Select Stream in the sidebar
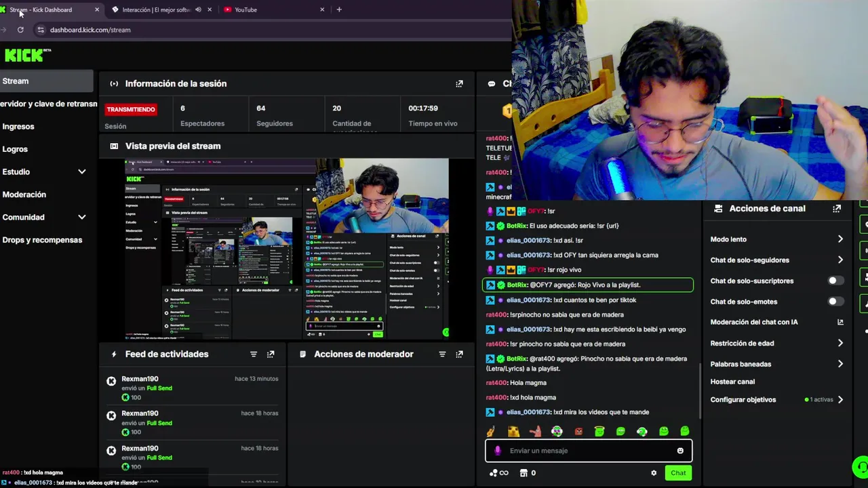This screenshot has height=488, width=868. (x=46, y=81)
